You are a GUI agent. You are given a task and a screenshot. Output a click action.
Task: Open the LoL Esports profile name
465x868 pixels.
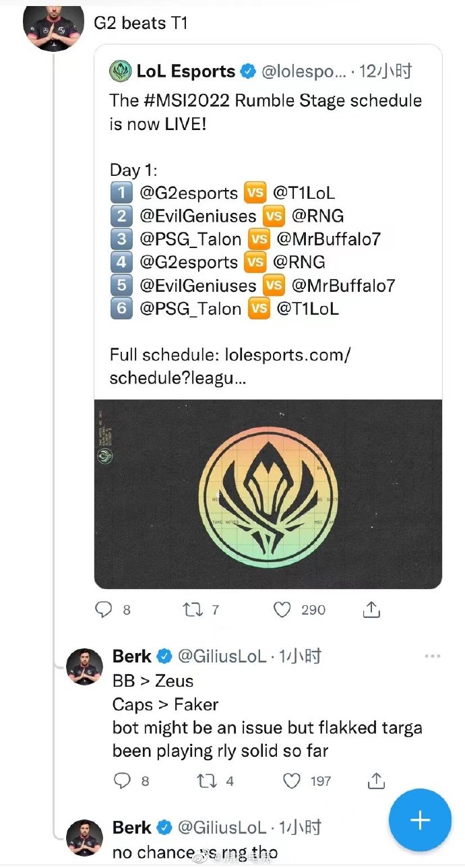tap(185, 71)
